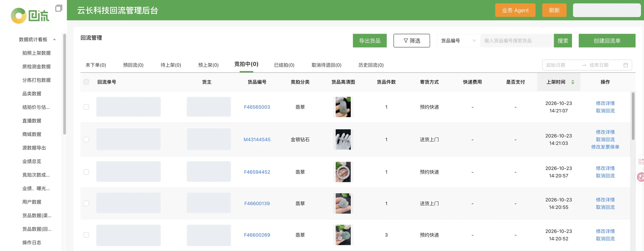Open 拍照上架数据 in sidebar
Viewport: 644px width, 251px height.
coord(36,53)
